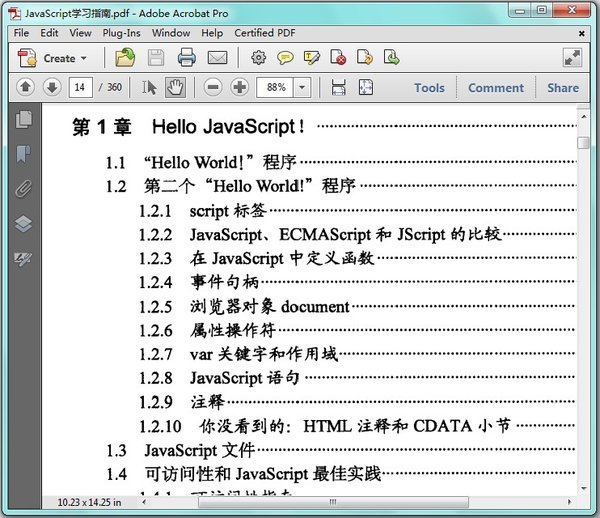Click the vertical scrollbar down arrow
Viewport: 600px width, 518px height.
click(584, 488)
